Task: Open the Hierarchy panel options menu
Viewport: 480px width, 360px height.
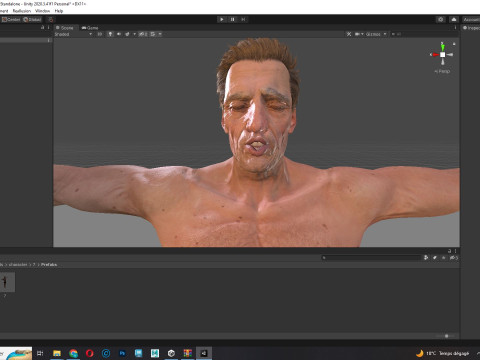Action: [48, 27]
